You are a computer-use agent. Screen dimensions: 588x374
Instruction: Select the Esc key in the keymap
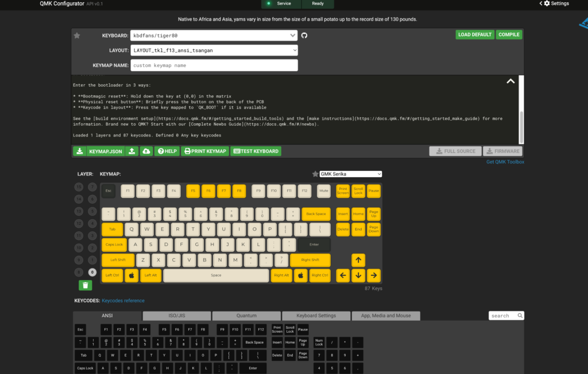tap(109, 191)
